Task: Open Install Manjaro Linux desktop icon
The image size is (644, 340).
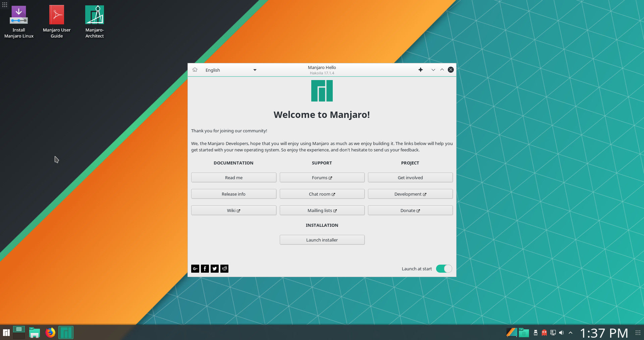Action: [19, 22]
